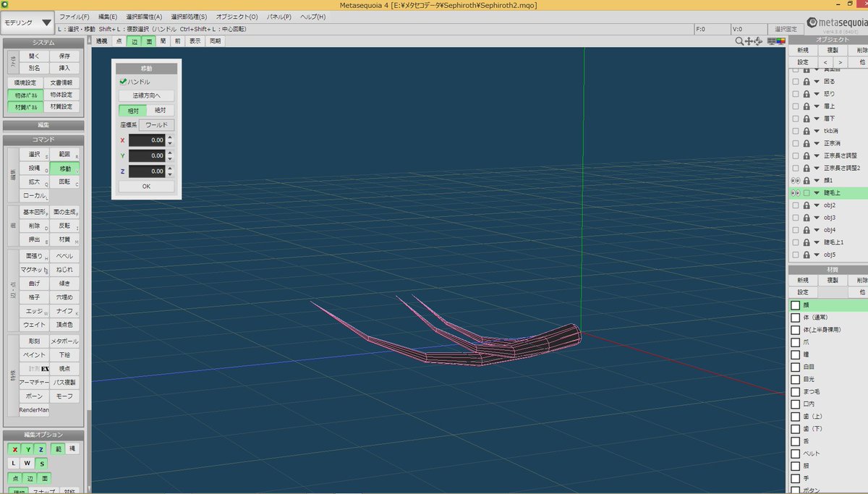
Task: Click the lock icon for obj5 object
Action: tap(807, 255)
